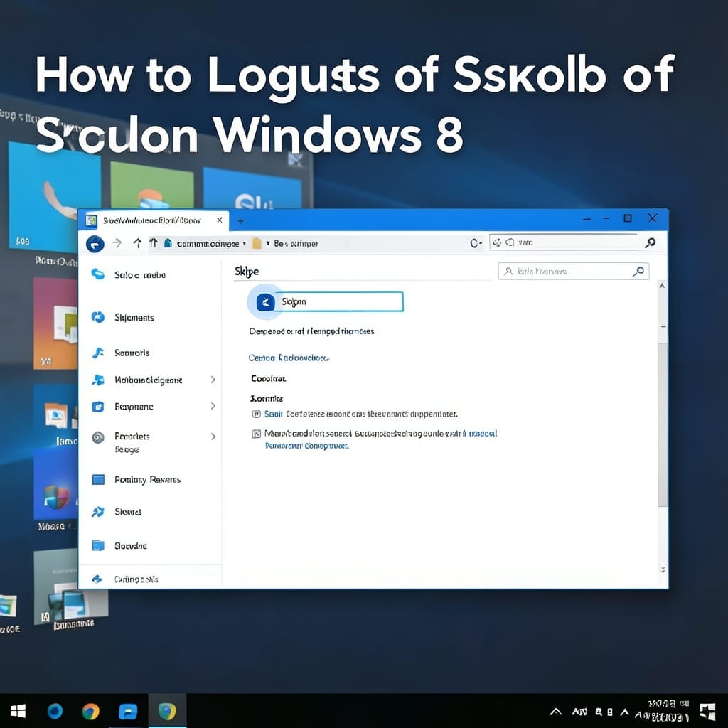This screenshot has height=728, width=728.
Task: Click the icon next to 'Sonnorls'
Action: click(x=97, y=353)
